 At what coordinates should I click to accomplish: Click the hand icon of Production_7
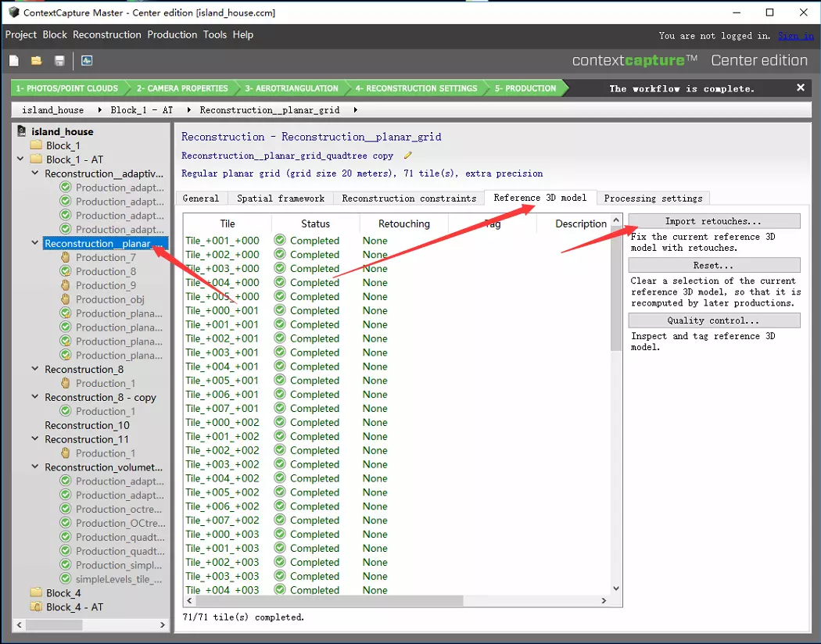pos(66,257)
